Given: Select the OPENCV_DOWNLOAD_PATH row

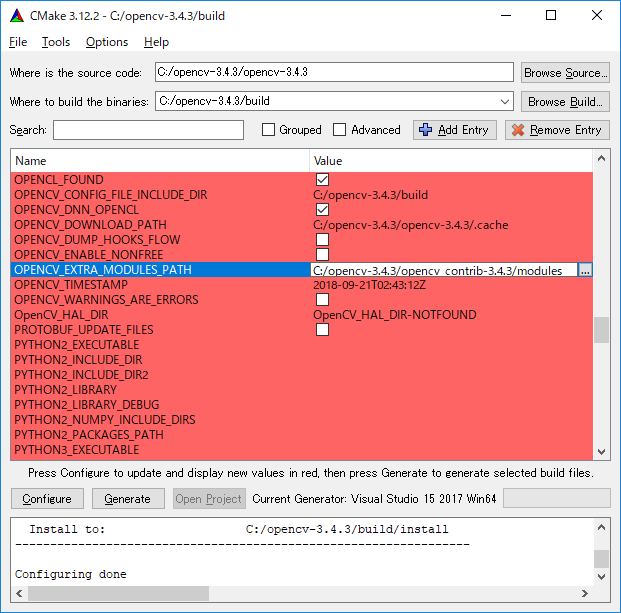Looking at the screenshot, I should point(301,225).
